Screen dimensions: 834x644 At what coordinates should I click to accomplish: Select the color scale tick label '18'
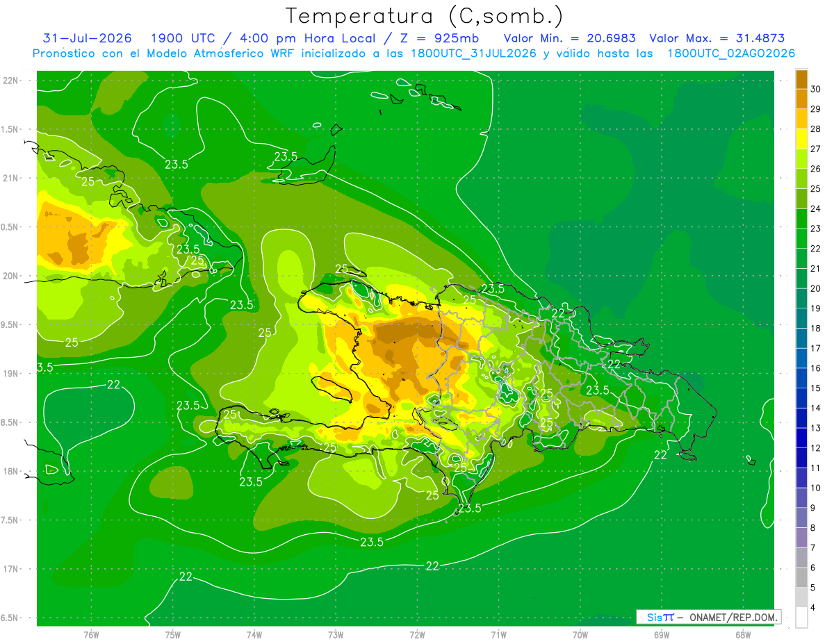point(817,329)
